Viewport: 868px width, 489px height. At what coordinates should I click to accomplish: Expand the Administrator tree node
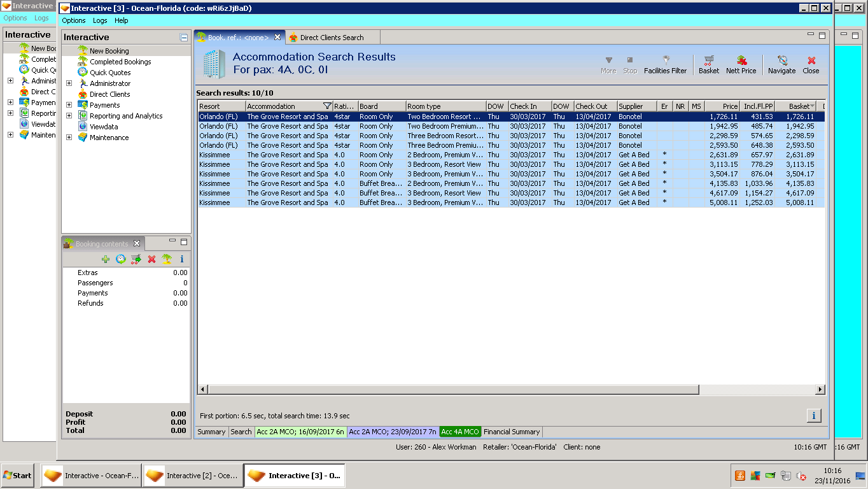pos(69,83)
